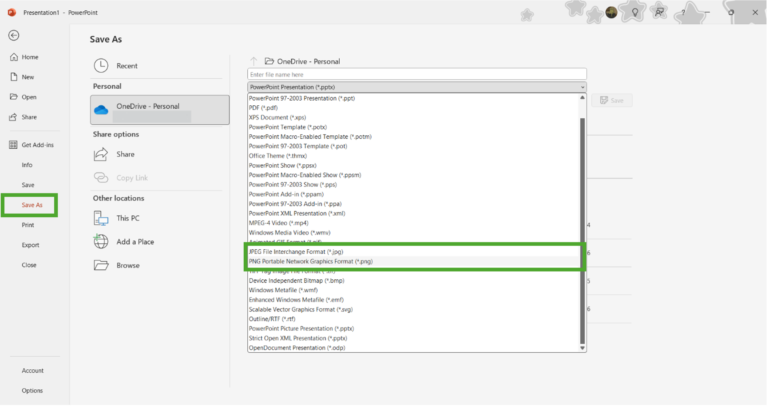Go to Print in left sidebar

[x=28, y=225]
